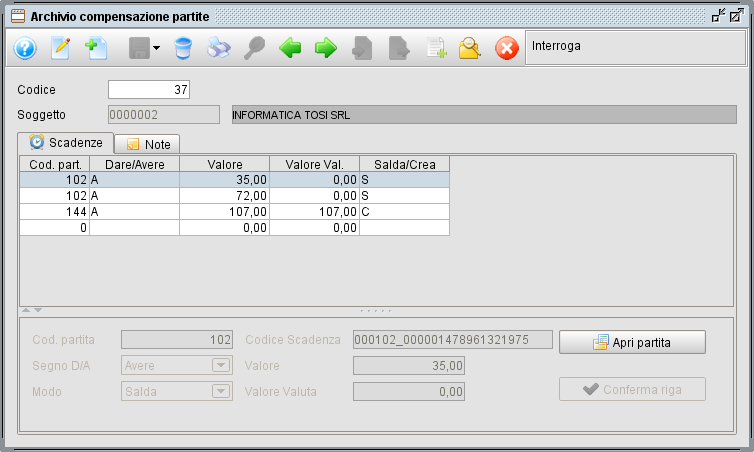This screenshot has height=452, width=754.
Task: Select the empty row with Cod. part. 0
Action: [x=235, y=227]
